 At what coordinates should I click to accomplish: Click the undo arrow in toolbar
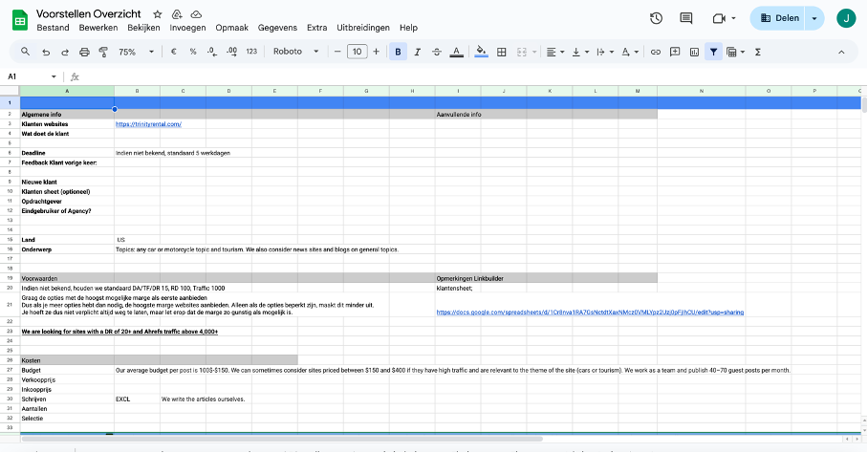47,52
